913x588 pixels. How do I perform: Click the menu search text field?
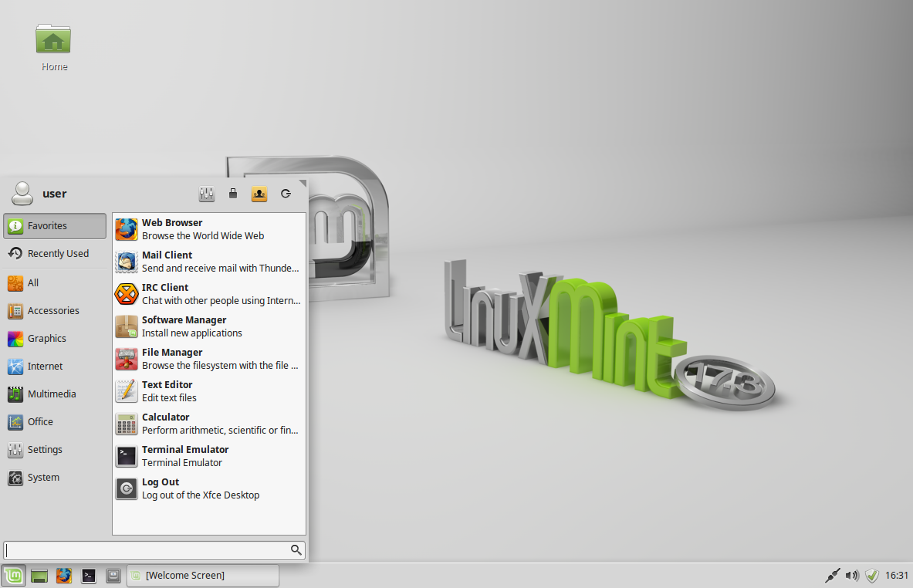[x=154, y=550]
